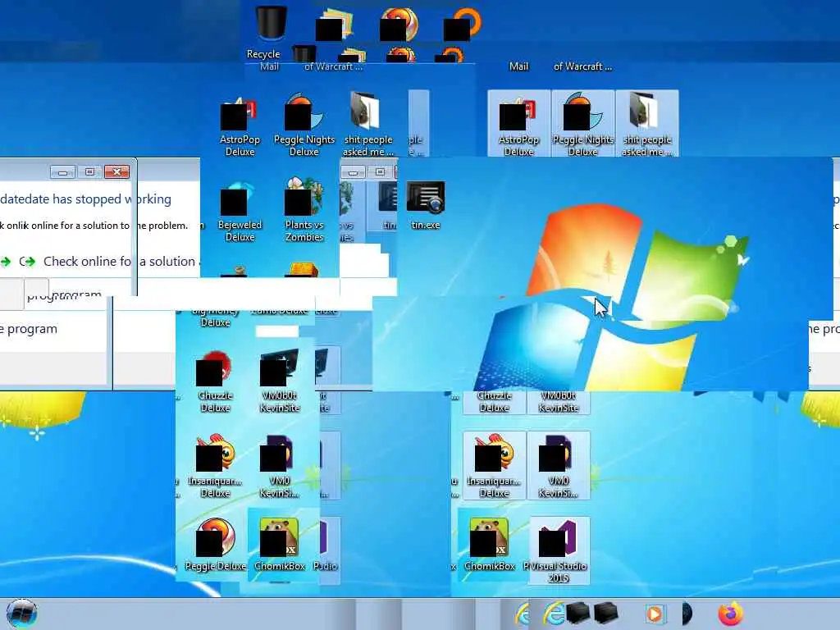
Task: Click the 'Big Money Deluxe' icon label
Action: tap(215, 317)
